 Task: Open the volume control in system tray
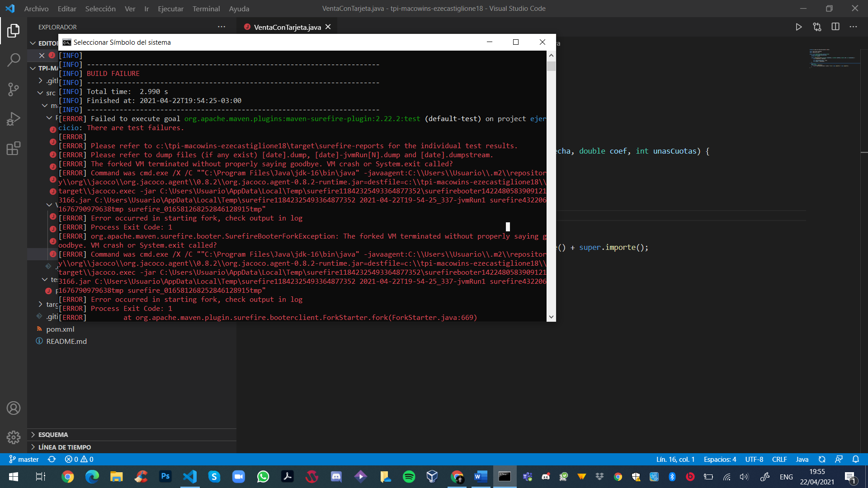pos(744,477)
